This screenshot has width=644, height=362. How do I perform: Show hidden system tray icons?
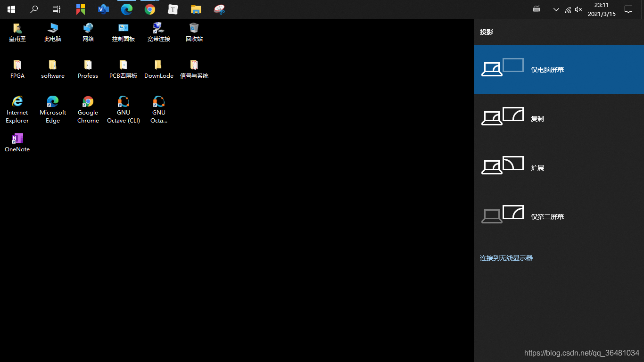click(x=556, y=9)
